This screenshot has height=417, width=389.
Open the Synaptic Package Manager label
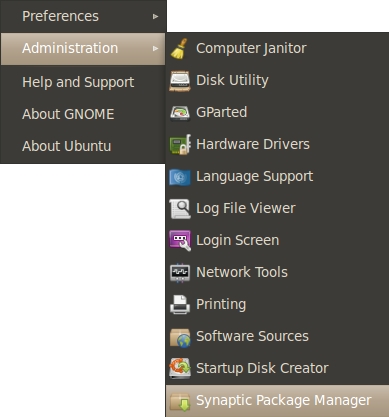pyautogui.click(x=284, y=401)
